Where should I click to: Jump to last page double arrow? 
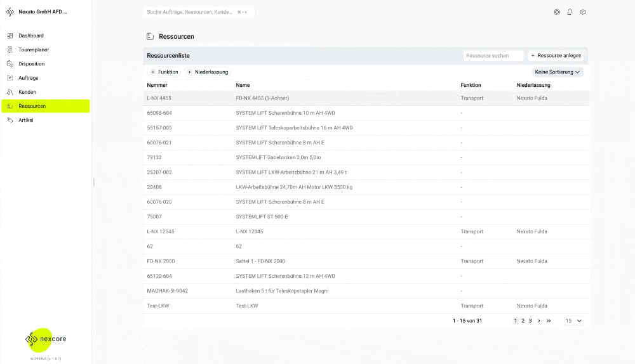tap(549, 321)
